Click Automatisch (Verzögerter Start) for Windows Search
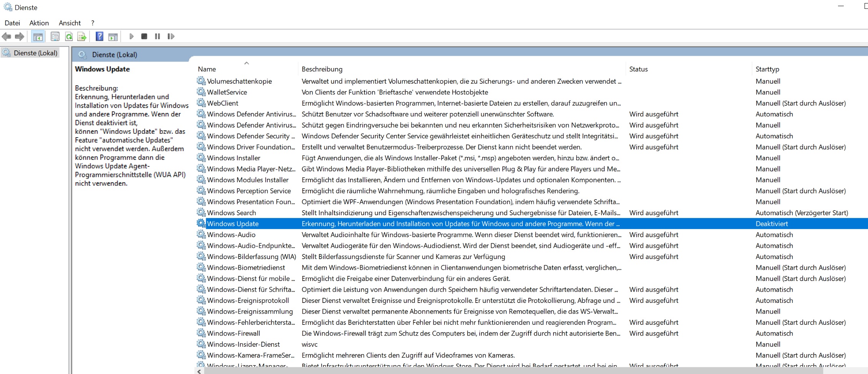This screenshot has width=868, height=374. pyautogui.click(x=802, y=213)
